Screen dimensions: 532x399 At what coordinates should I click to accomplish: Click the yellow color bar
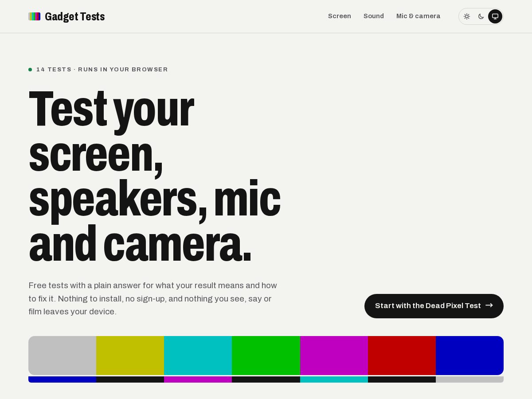[x=130, y=356]
